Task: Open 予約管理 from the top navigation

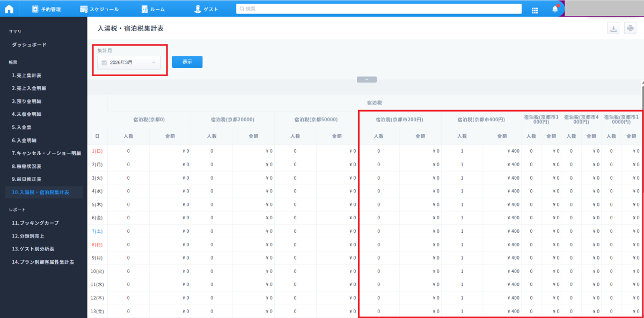Action: [x=46, y=9]
